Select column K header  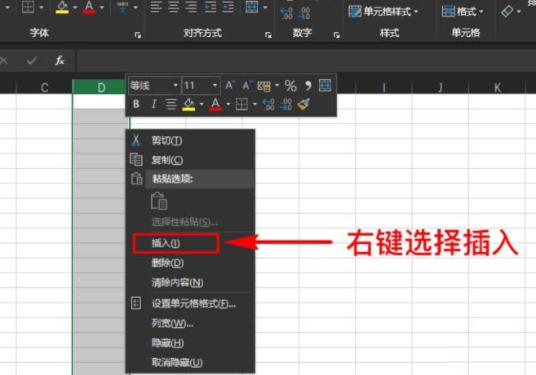pyautogui.click(x=497, y=88)
